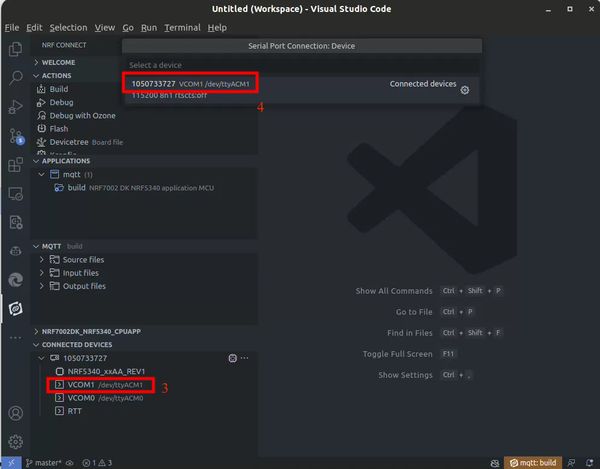Open the Terminal menu
The height and width of the screenshot is (469, 600).
click(x=182, y=28)
